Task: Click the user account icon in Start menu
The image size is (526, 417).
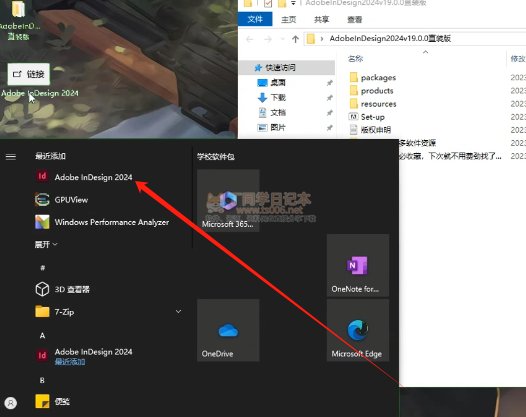Action: pos(11,403)
